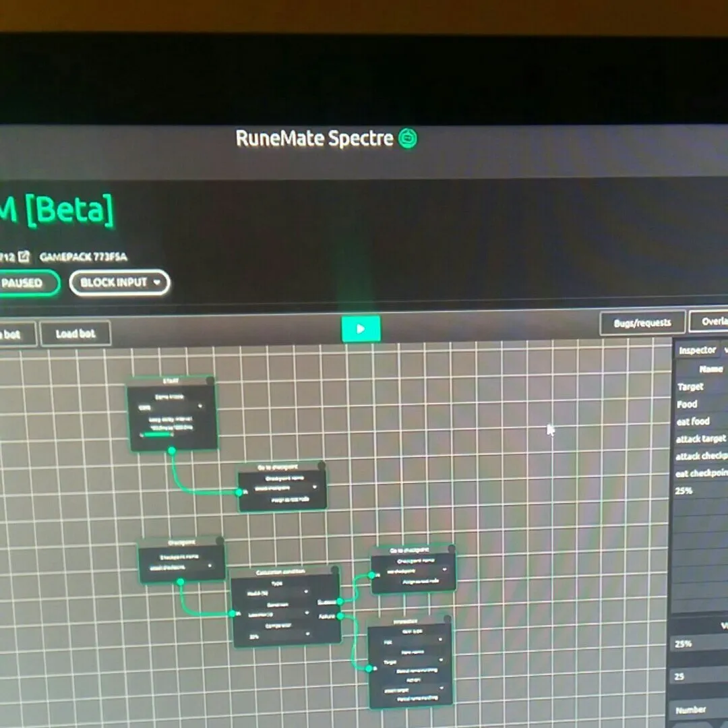The width and height of the screenshot is (728, 728).
Task: Close the Checkpoint node with its corner circle
Action: coord(220,541)
